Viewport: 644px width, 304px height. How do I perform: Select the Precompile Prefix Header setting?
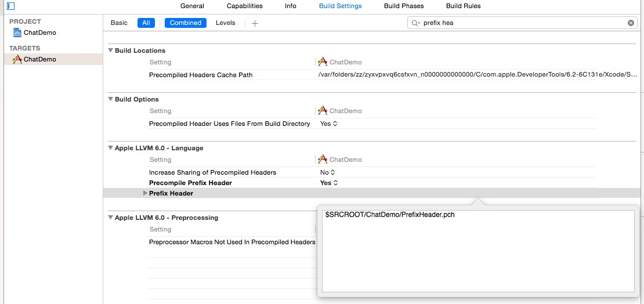(x=190, y=183)
